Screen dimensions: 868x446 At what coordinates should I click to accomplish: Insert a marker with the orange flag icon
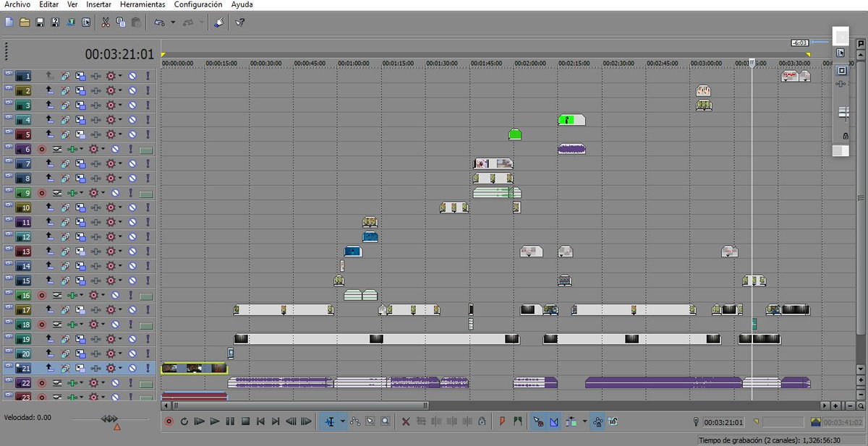(x=502, y=421)
